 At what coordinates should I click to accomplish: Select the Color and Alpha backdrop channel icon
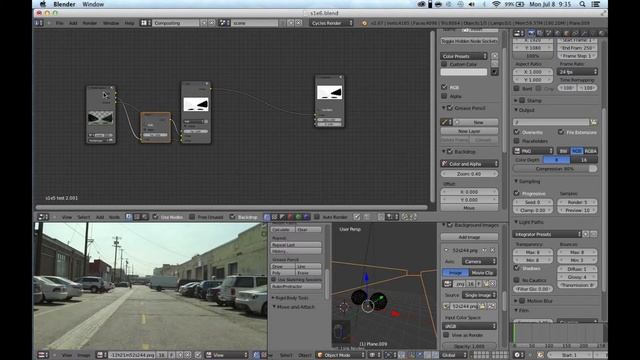point(267,217)
